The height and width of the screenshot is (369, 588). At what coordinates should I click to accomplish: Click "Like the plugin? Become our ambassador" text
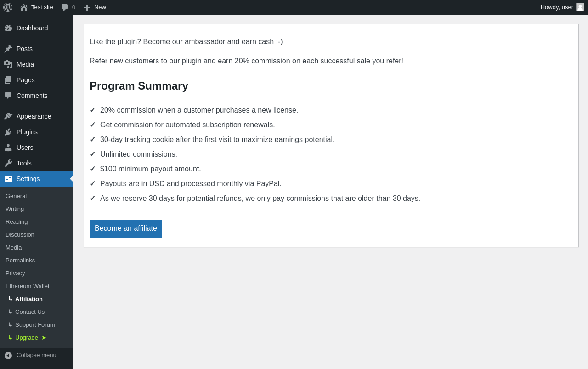[x=186, y=42]
